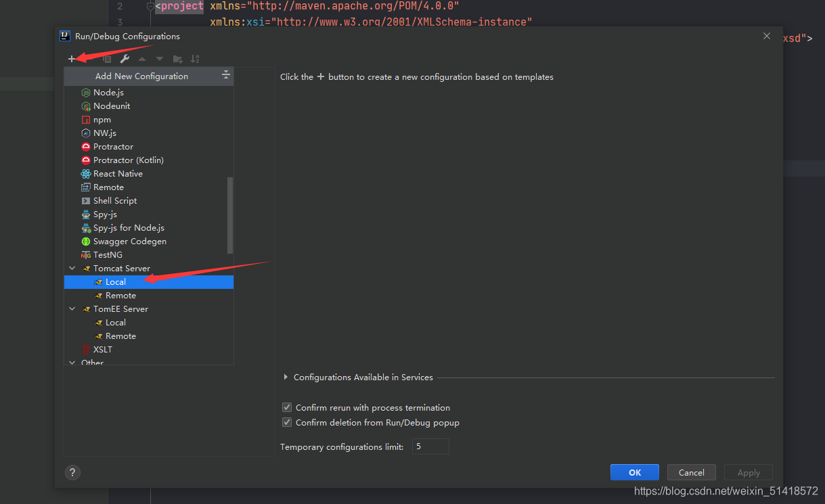Image resolution: width=825 pixels, height=504 pixels.
Task: Click the Tomcat Server cat icon
Action: [x=86, y=269]
